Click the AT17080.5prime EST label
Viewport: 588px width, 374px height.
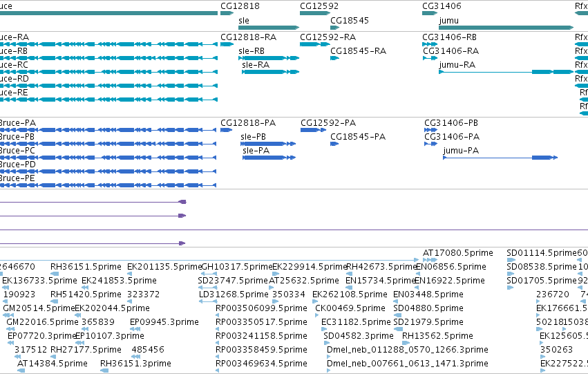(x=458, y=253)
